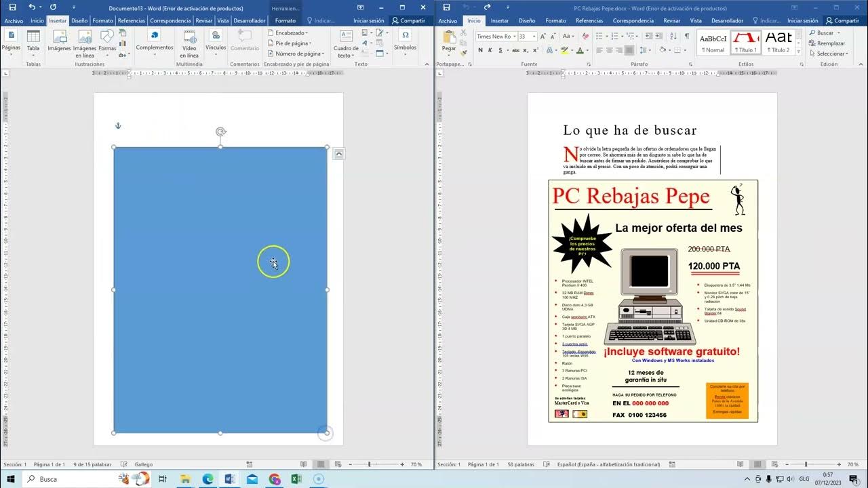Image resolution: width=868 pixels, height=488 pixels.
Task: Expand the Buscar dropdown arrow
Action: pos(837,33)
